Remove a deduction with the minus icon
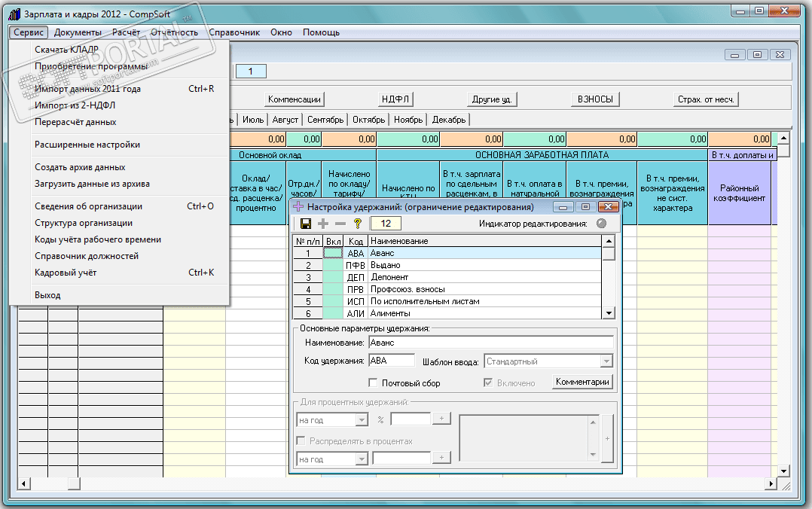 tap(340, 224)
